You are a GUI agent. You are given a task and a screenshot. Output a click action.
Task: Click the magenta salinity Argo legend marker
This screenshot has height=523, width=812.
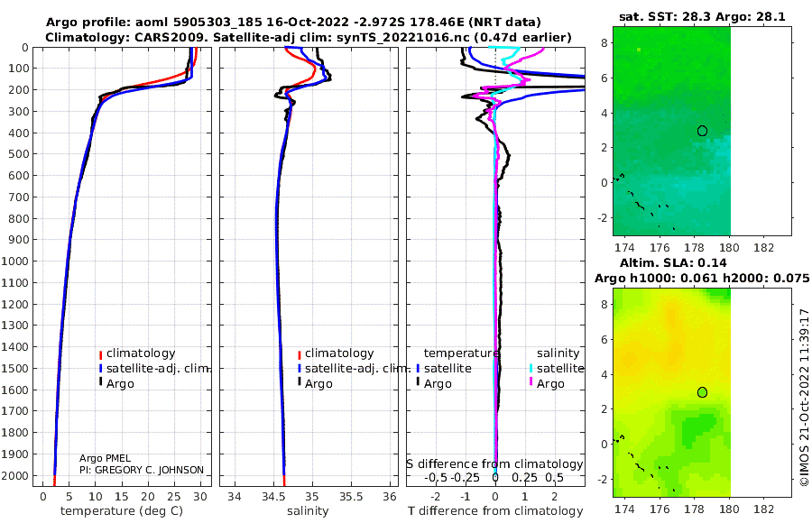531,382
